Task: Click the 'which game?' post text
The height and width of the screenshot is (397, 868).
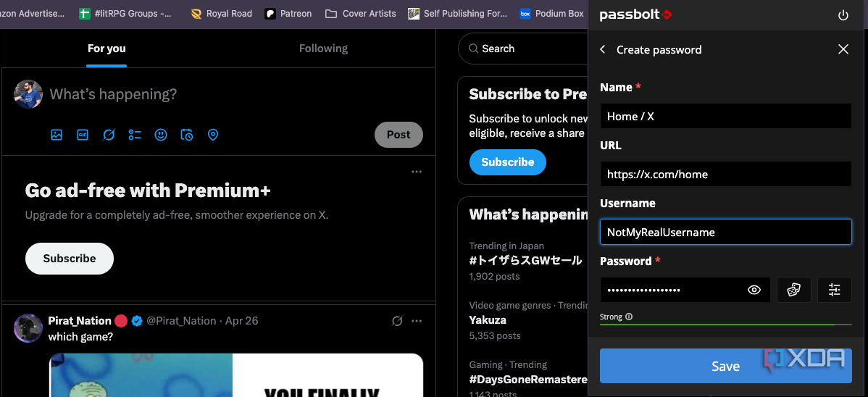Action: [81, 336]
